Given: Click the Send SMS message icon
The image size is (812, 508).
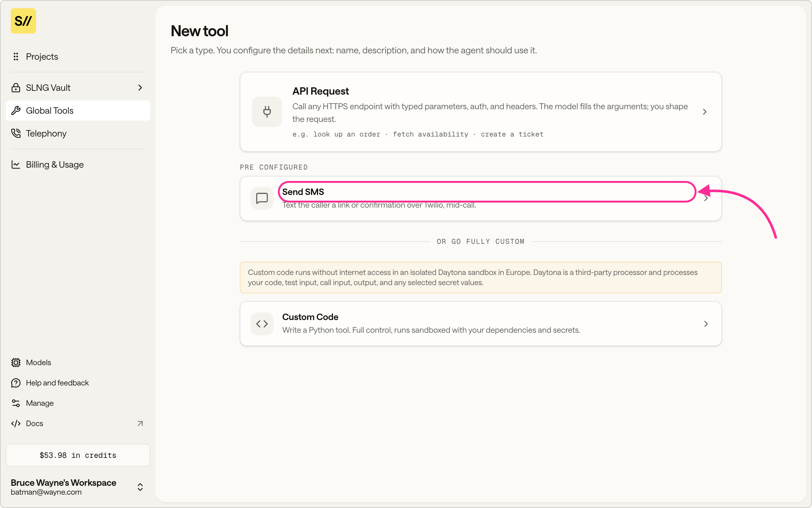Looking at the screenshot, I should pos(262,198).
